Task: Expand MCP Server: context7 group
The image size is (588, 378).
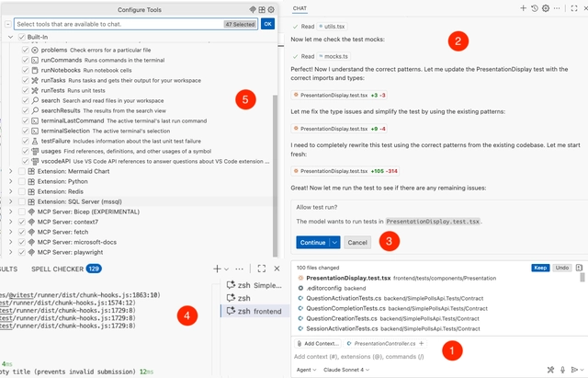Action: click(x=10, y=222)
